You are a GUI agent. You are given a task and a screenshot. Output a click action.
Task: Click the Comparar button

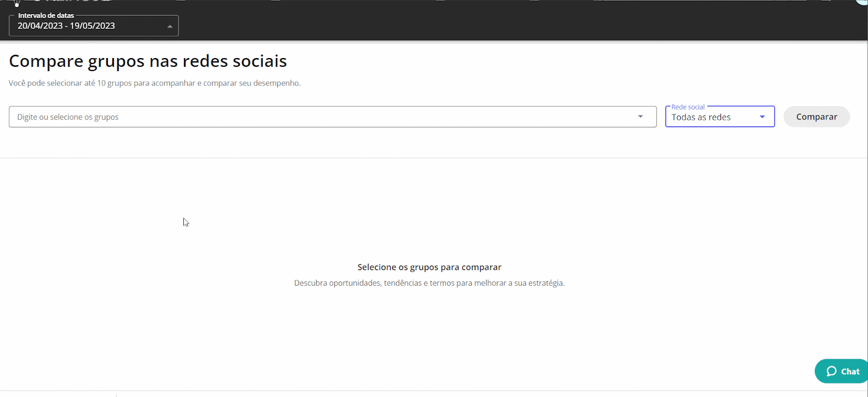pos(816,117)
